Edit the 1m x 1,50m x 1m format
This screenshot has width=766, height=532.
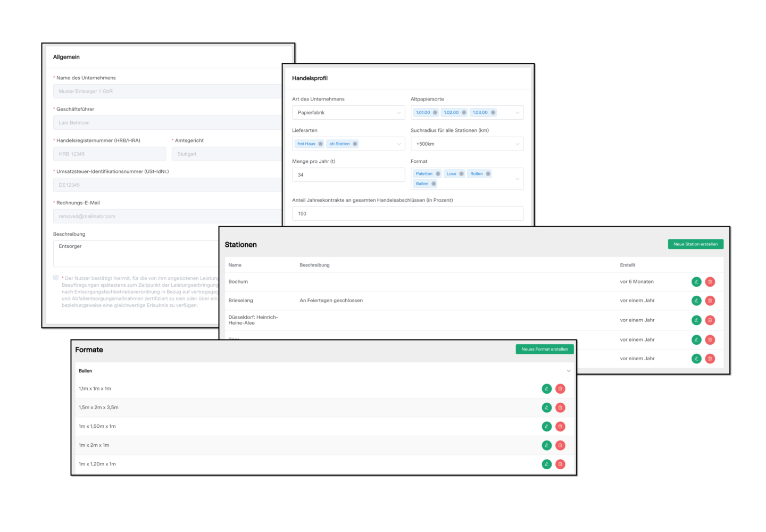[547, 427]
